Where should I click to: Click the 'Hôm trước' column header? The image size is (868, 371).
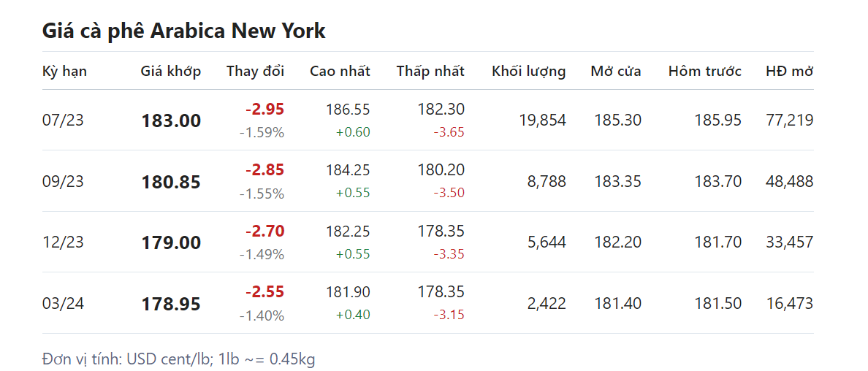[x=704, y=71]
